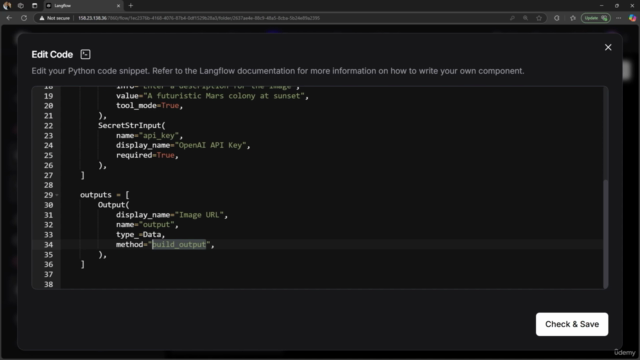
Task: Close the Langflow browser tab
Action: (x=118, y=6)
